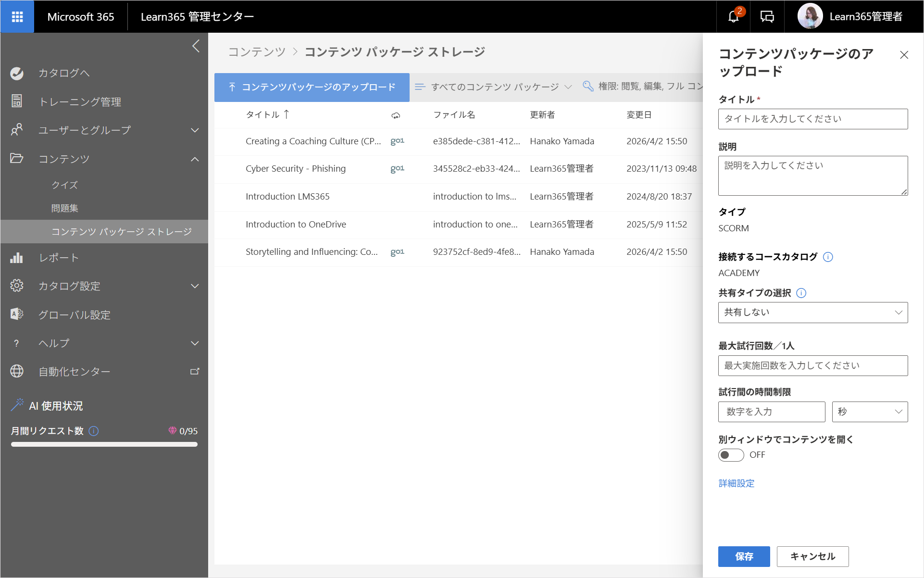The height and width of the screenshot is (578, 924).
Task: Click the ユーザーとグループ icon
Action: 17,130
